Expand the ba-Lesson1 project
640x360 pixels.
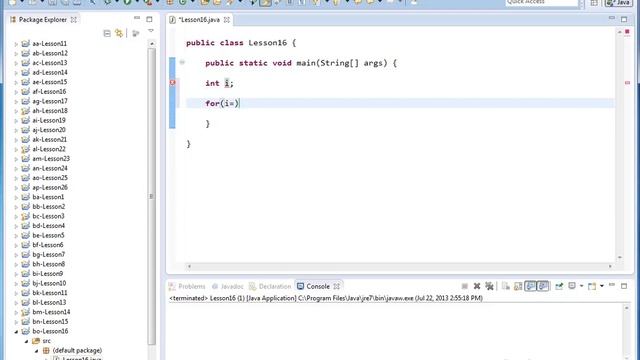(16, 197)
